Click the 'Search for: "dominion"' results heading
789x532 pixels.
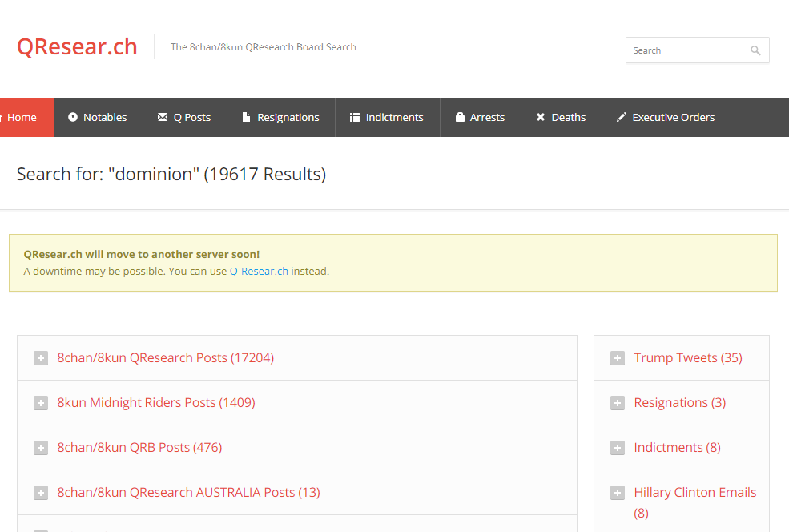(x=171, y=174)
